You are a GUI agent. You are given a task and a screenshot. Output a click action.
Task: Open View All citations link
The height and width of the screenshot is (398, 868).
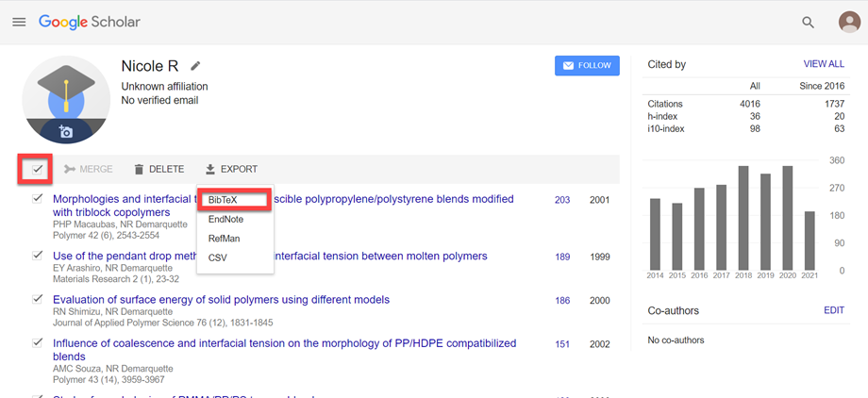tap(824, 64)
